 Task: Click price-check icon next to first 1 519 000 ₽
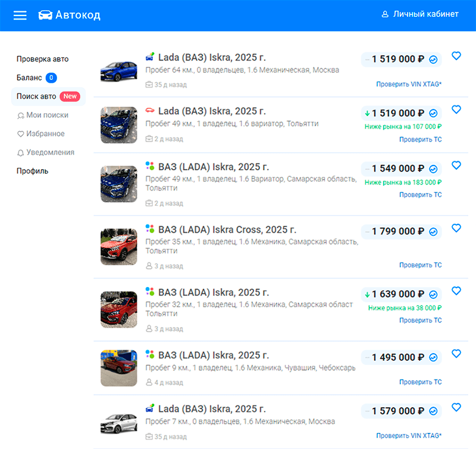point(433,60)
